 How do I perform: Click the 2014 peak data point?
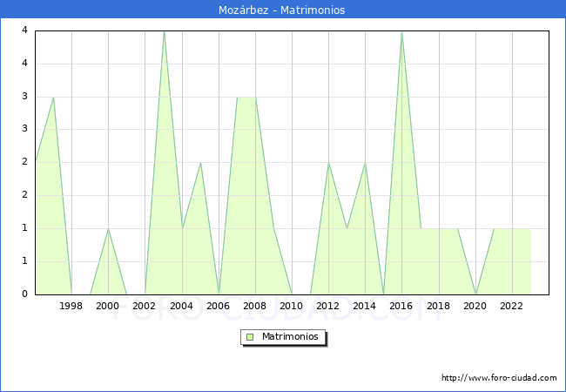[366, 163]
